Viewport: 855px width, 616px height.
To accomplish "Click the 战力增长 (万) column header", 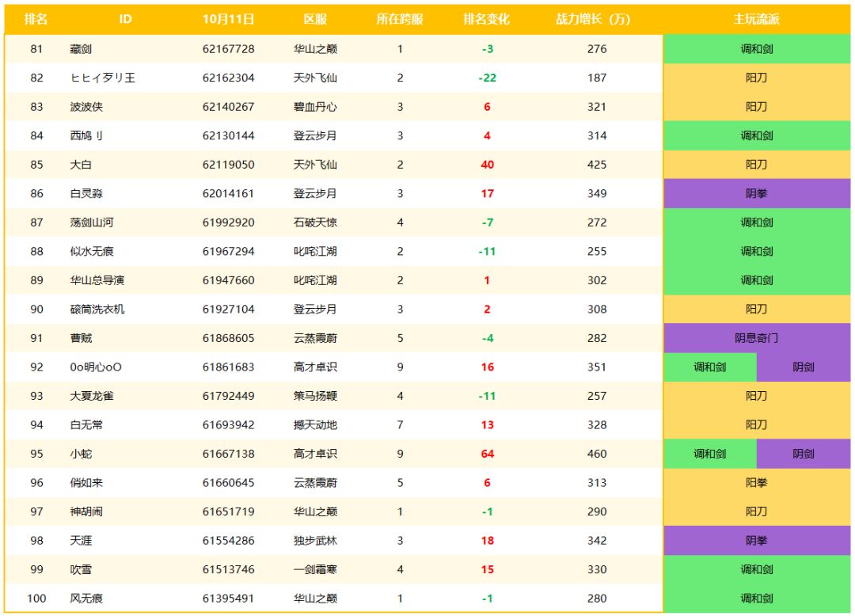I will [x=593, y=19].
